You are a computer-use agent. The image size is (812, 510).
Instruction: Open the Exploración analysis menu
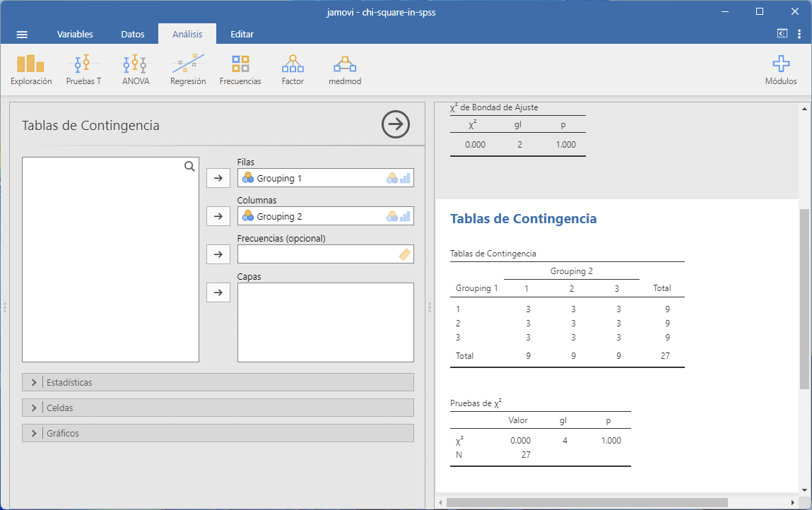[31, 70]
